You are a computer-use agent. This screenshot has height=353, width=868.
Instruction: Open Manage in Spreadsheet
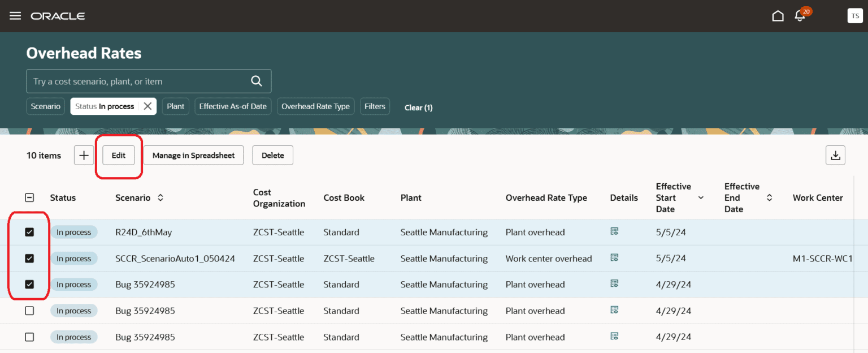click(193, 155)
